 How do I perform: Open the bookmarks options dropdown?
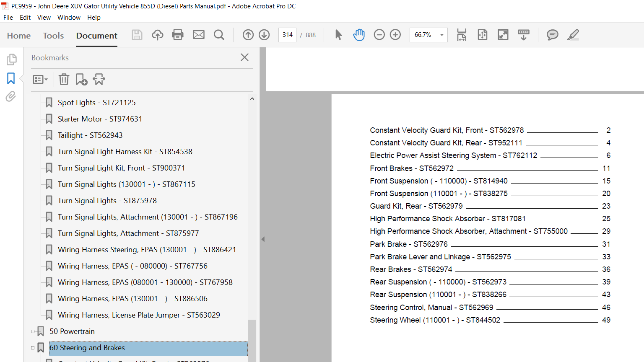point(40,79)
